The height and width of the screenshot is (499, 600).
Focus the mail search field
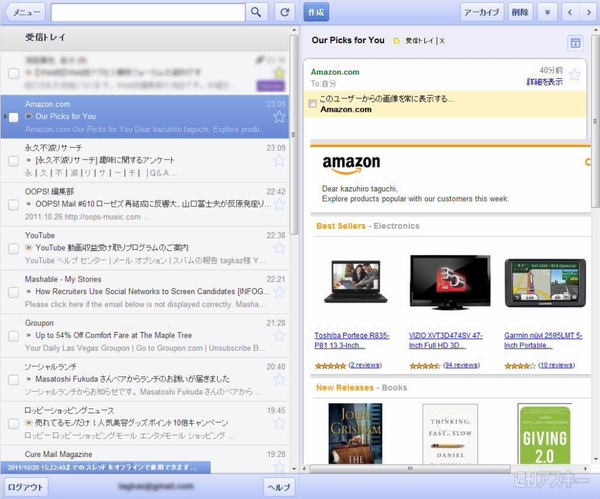pyautogui.click(x=148, y=12)
